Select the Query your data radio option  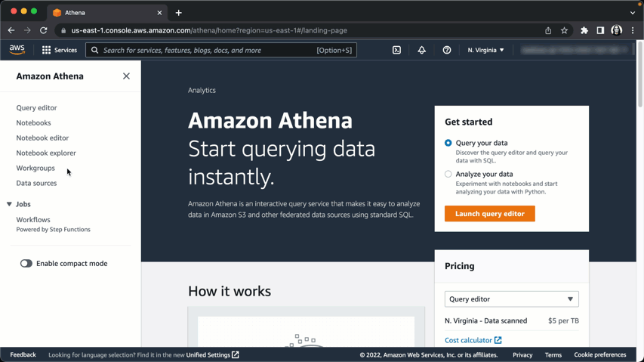pyautogui.click(x=448, y=143)
